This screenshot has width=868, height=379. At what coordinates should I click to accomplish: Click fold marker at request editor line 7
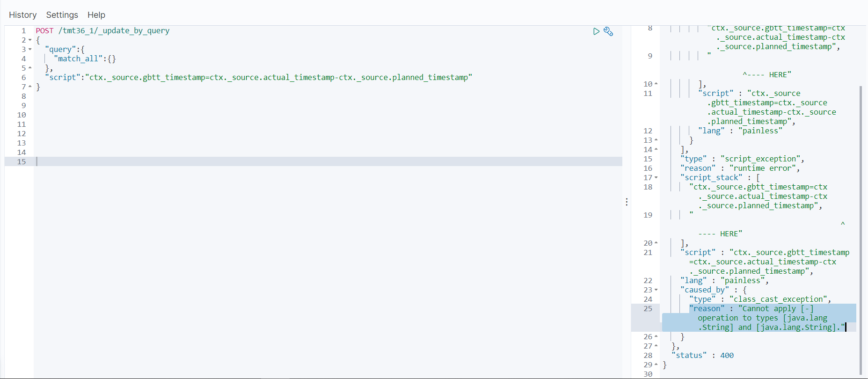point(30,87)
